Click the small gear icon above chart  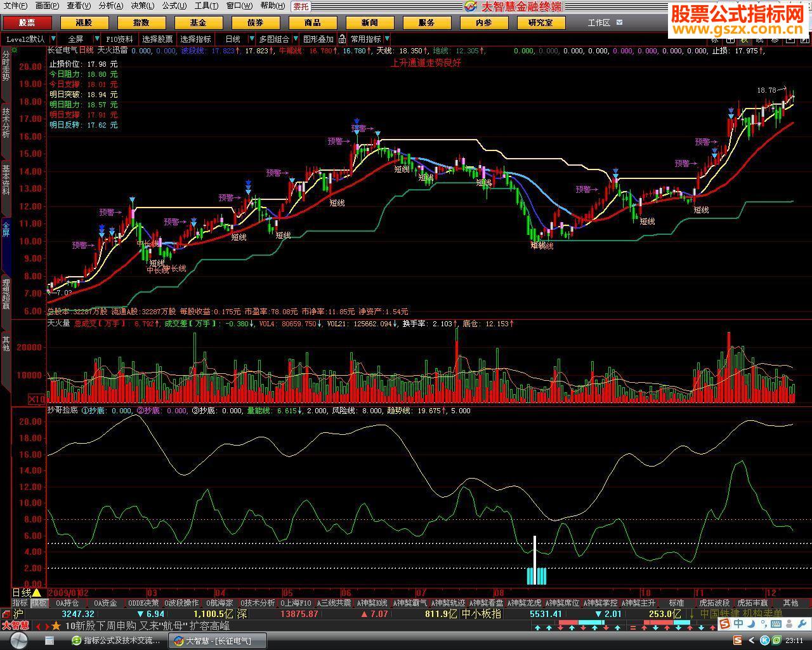(15, 50)
